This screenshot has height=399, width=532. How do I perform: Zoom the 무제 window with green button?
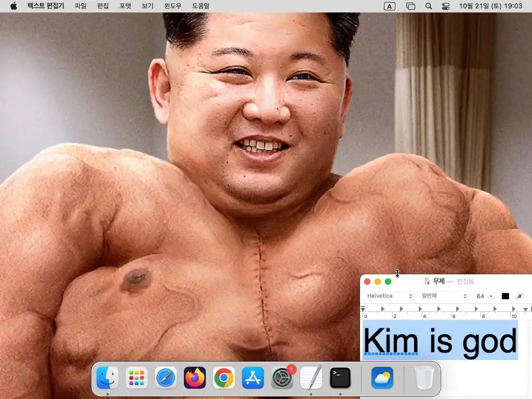tap(388, 282)
